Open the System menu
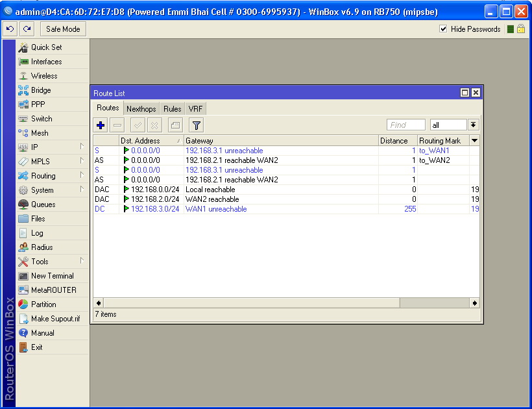This screenshot has height=409, width=532. pyautogui.click(x=53, y=190)
